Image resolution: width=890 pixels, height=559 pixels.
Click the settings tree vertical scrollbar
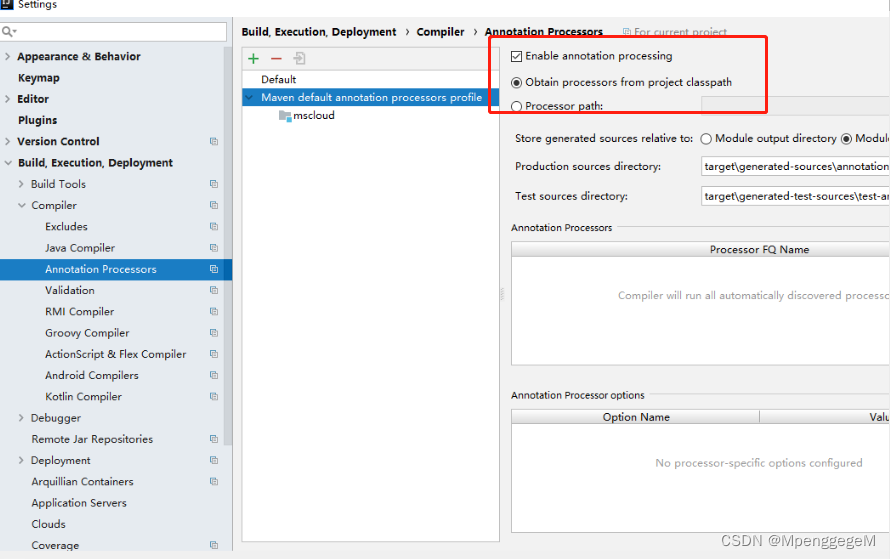click(228, 246)
